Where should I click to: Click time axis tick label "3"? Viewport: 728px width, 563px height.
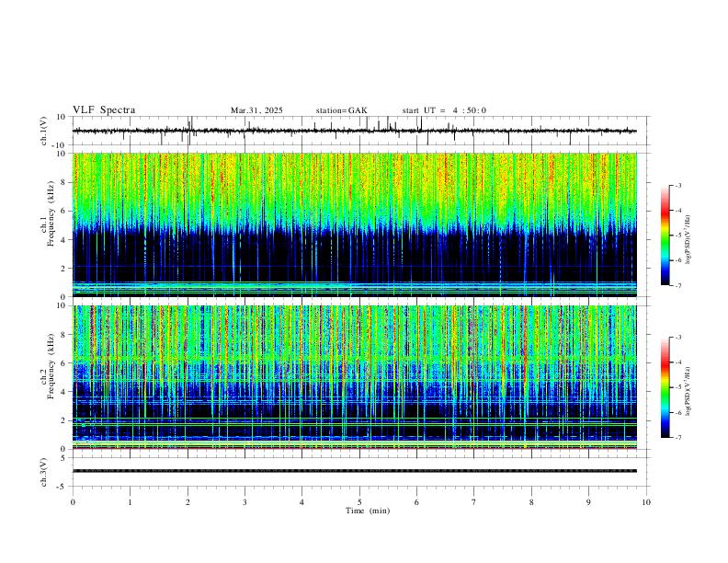pos(245,502)
